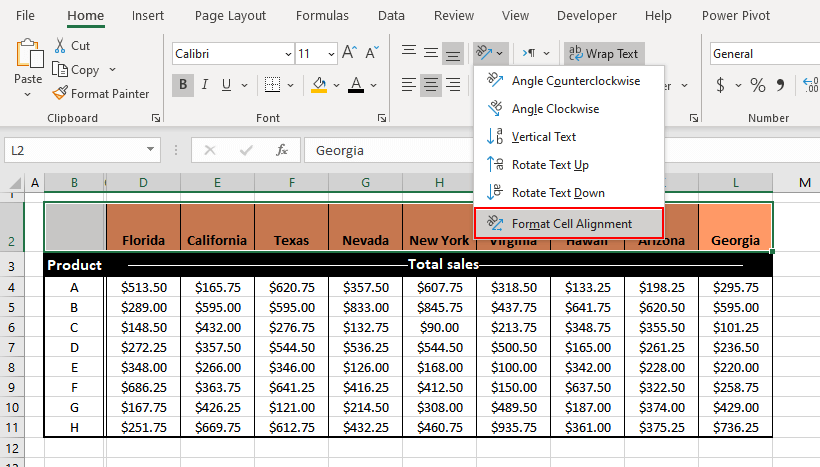The image size is (820, 467).
Task: Activate the Format Painter brush
Action: click(60, 93)
